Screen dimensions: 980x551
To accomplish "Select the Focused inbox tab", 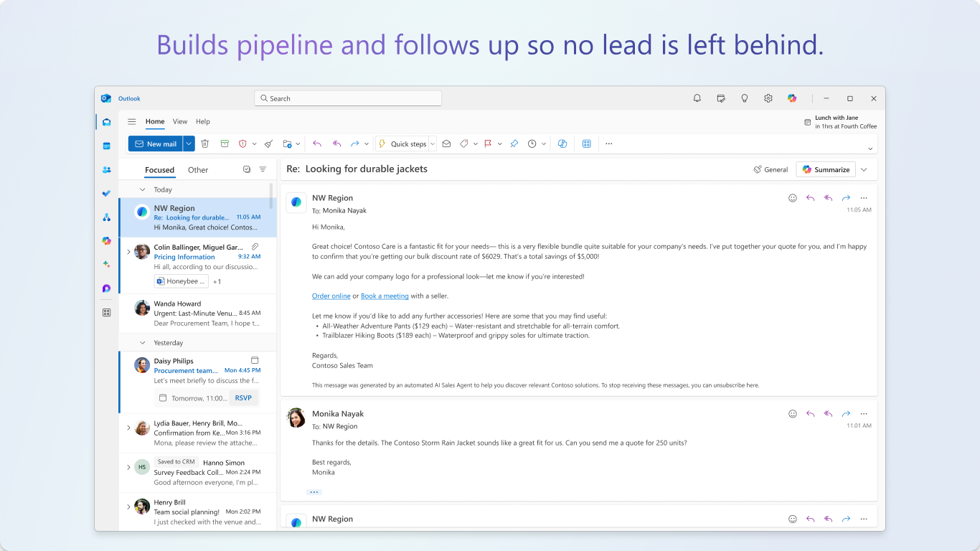I will coord(159,170).
